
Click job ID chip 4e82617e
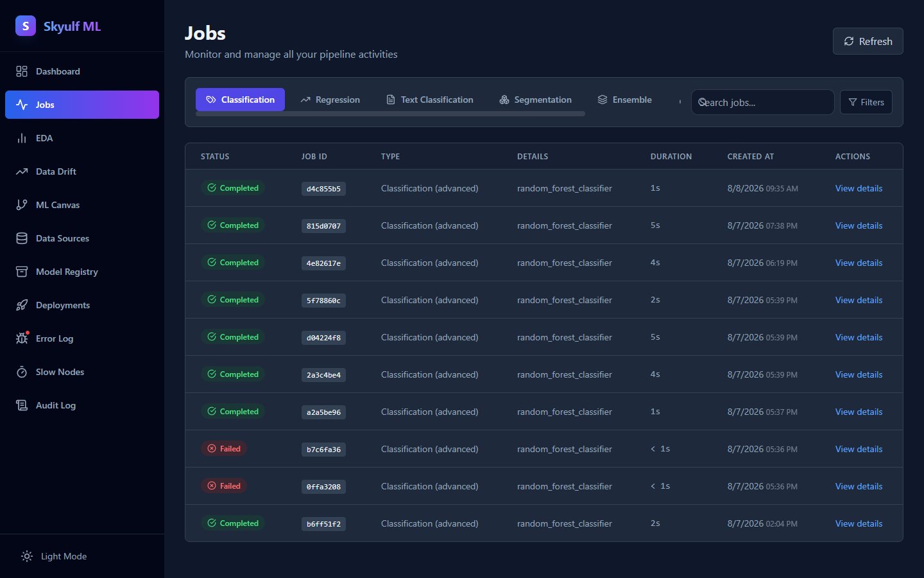tap(323, 263)
